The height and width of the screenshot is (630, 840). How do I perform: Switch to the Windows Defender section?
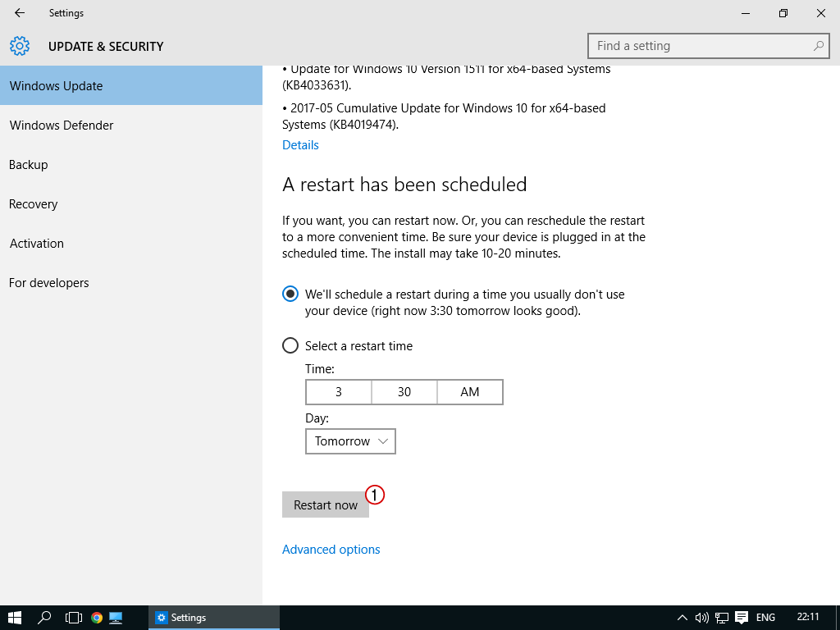tap(62, 126)
